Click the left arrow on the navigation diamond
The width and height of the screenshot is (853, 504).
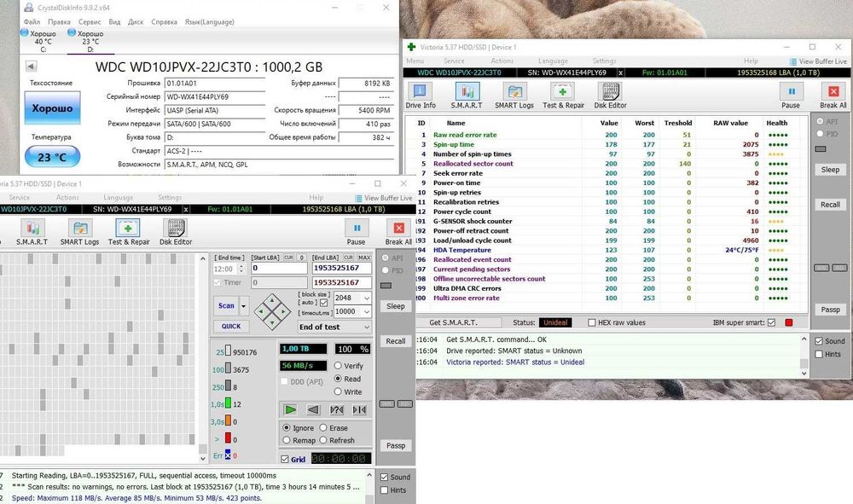(261, 312)
